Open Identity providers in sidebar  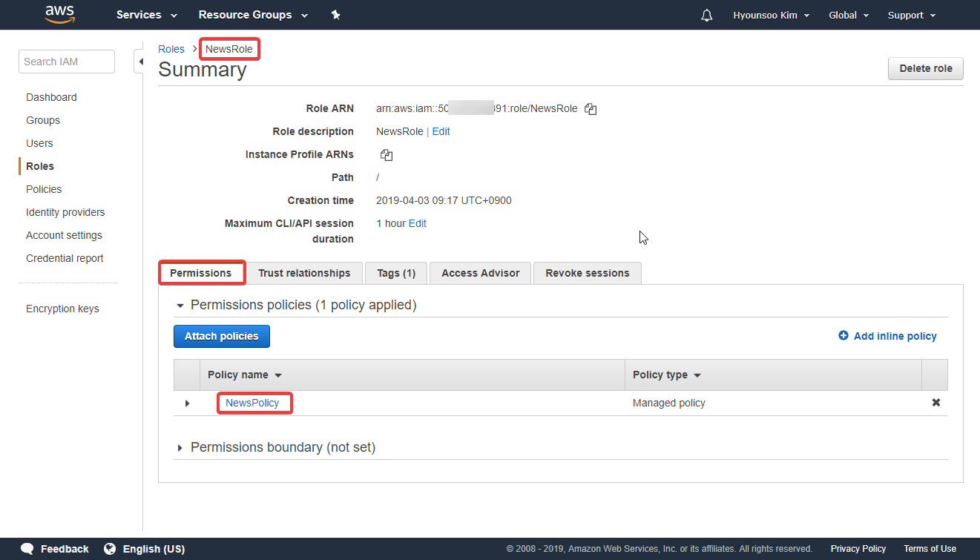65,212
